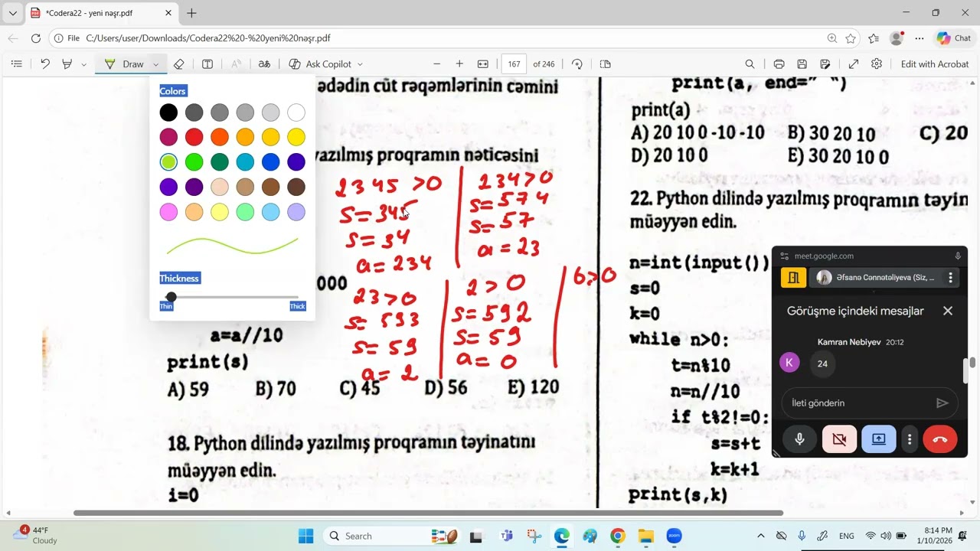The width and height of the screenshot is (980, 551).
Task: Add this page to favorites star
Action: point(851,38)
